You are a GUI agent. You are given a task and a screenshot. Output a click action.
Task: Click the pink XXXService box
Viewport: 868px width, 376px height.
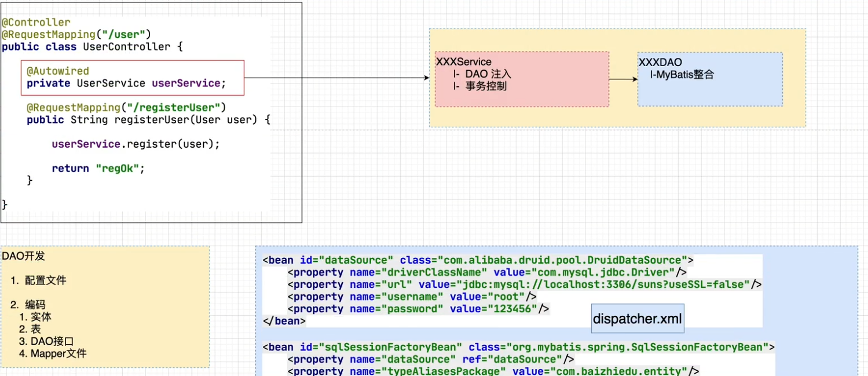point(521,79)
